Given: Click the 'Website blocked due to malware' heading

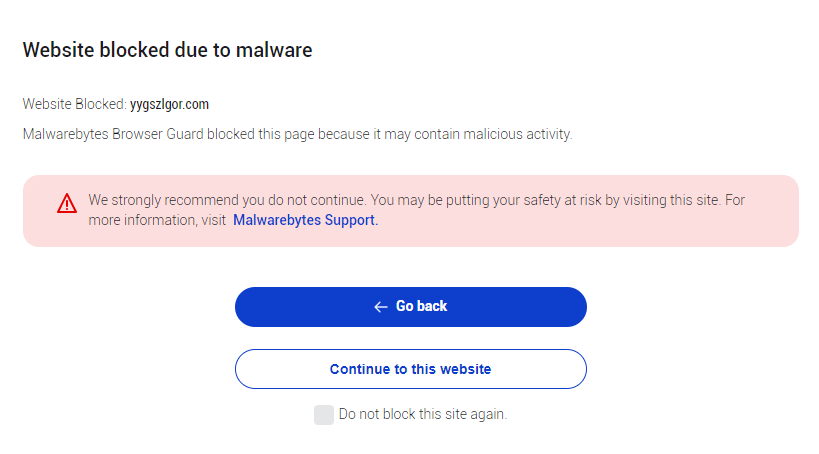Looking at the screenshot, I should coord(167,50).
